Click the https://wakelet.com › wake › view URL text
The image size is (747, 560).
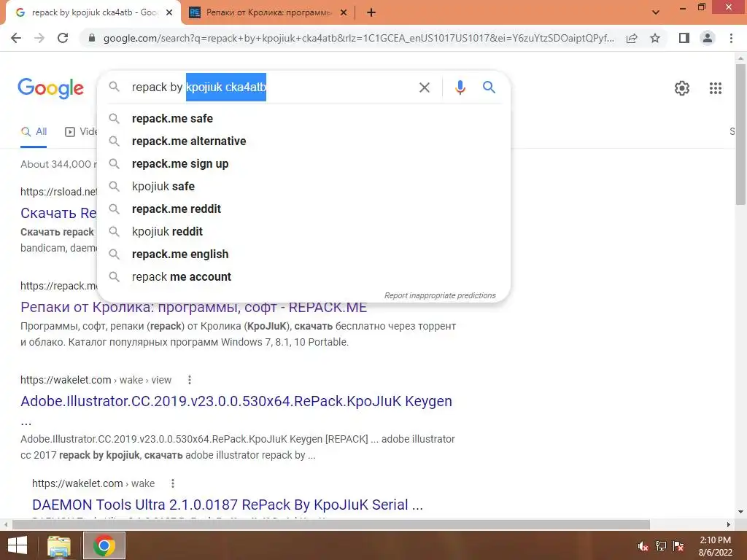[x=96, y=380]
